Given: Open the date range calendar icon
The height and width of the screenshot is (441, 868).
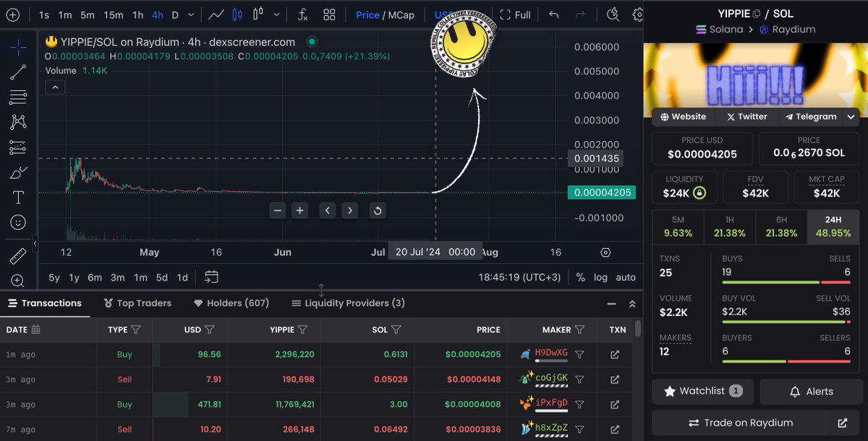Looking at the screenshot, I should (x=211, y=277).
